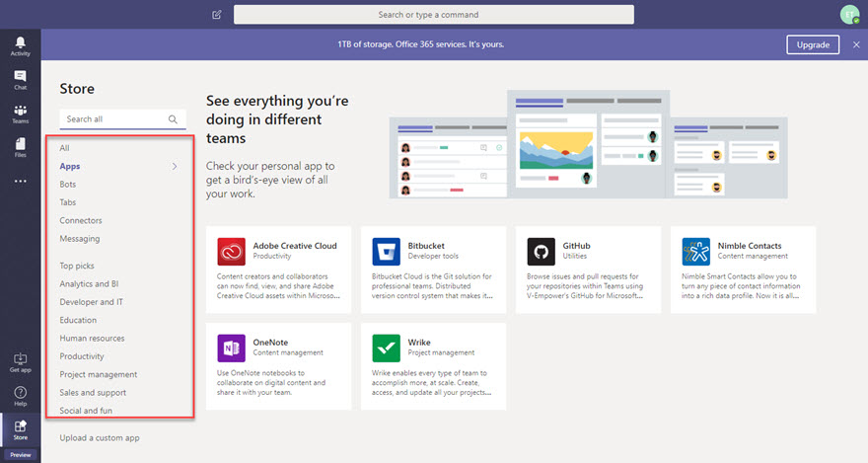Click the Bitbucket description text
868x463 pixels.
coord(432,286)
